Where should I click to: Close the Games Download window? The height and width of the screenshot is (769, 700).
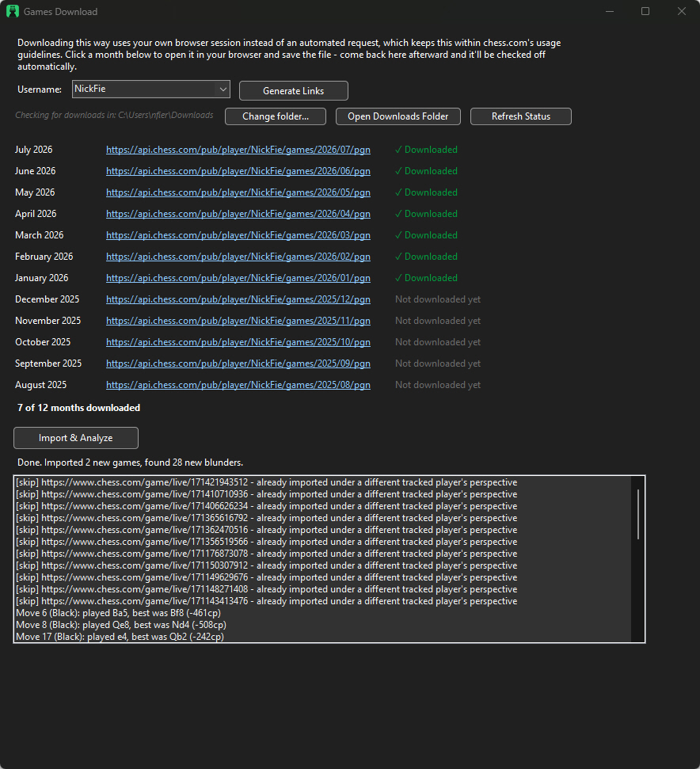point(681,11)
